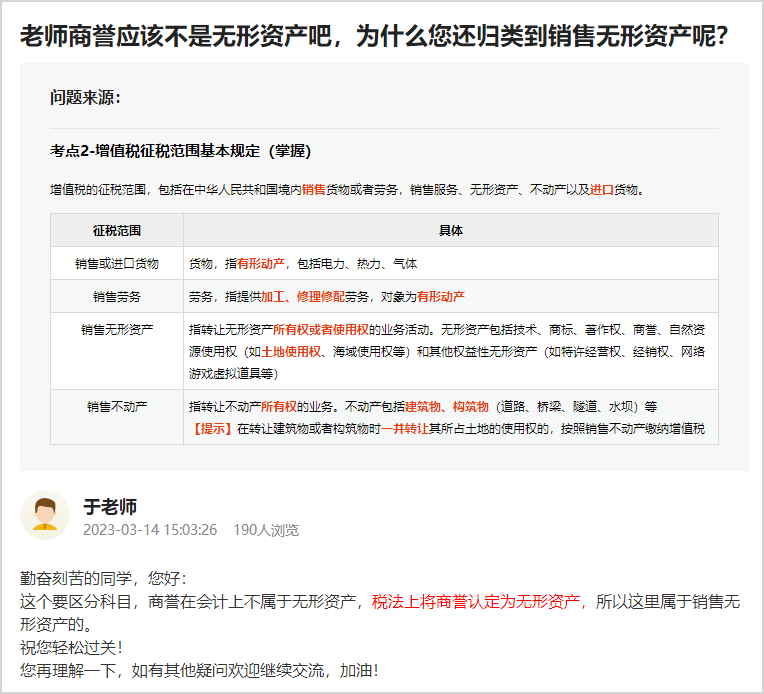Select the 销售无形资产 table row cell
This screenshot has height=694, width=764.
pyautogui.click(x=117, y=329)
